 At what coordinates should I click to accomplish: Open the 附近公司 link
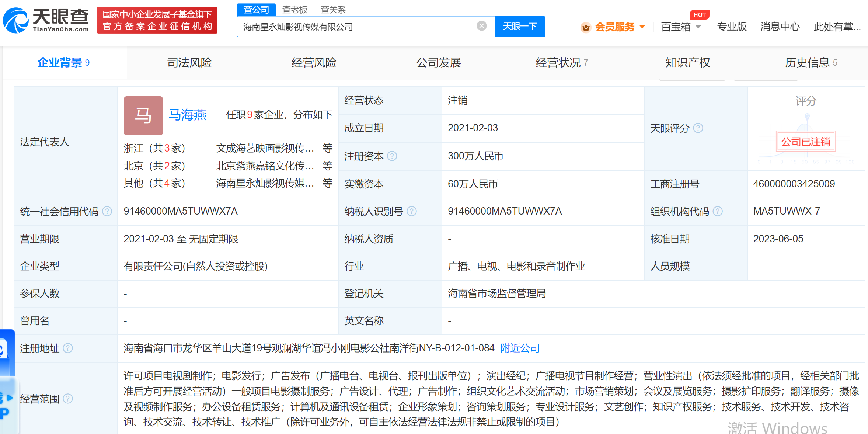coord(520,348)
